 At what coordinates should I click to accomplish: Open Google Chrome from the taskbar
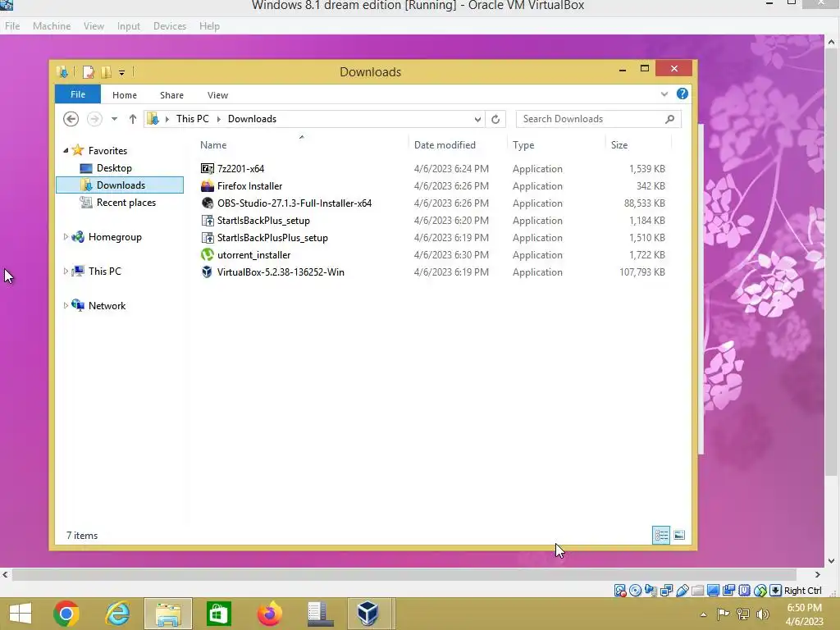(x=66, y=614)
